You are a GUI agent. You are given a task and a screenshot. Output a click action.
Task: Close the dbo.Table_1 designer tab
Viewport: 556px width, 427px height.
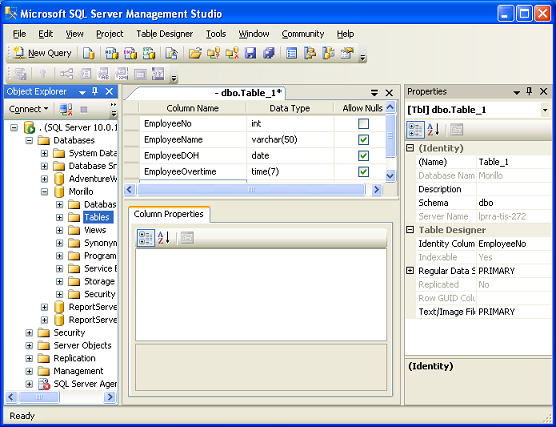pos(389,93)
